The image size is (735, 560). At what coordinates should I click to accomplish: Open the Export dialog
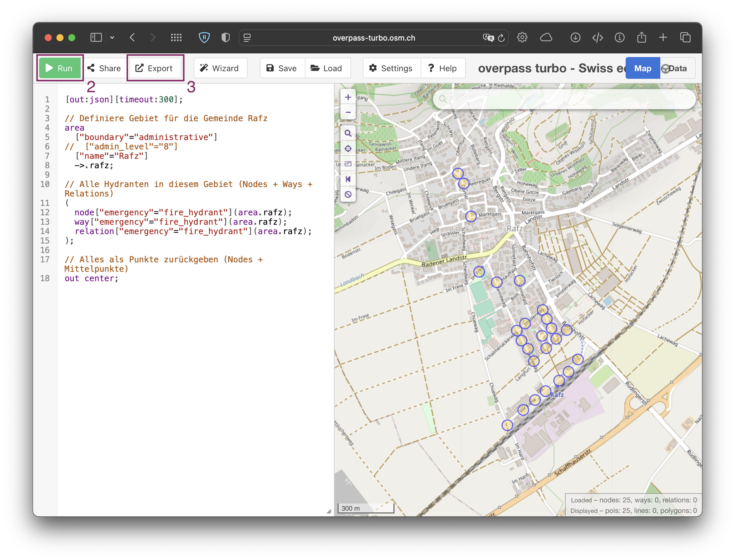coord(155,68)
